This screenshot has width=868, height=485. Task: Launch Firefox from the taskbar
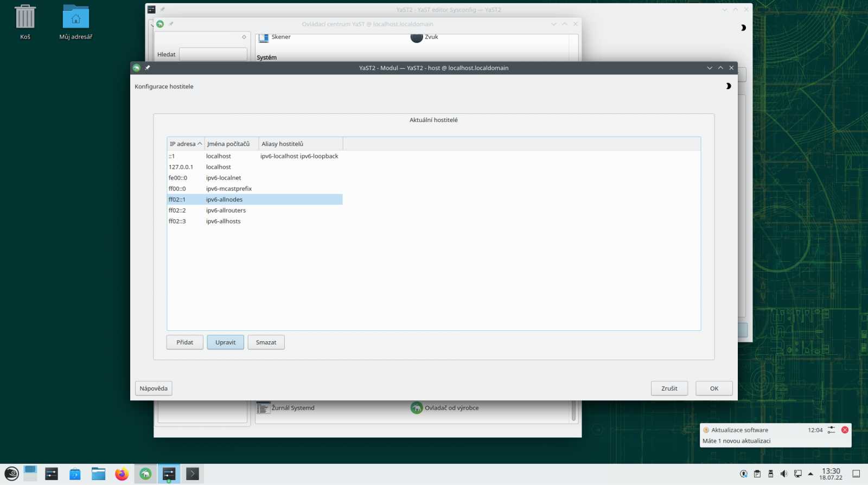coord(122,474)
